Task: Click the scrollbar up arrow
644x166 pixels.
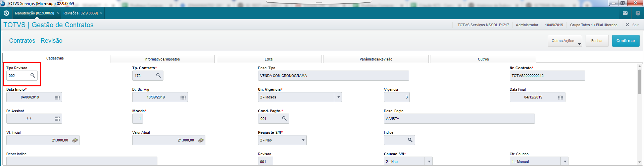Action: pos(640,66)
